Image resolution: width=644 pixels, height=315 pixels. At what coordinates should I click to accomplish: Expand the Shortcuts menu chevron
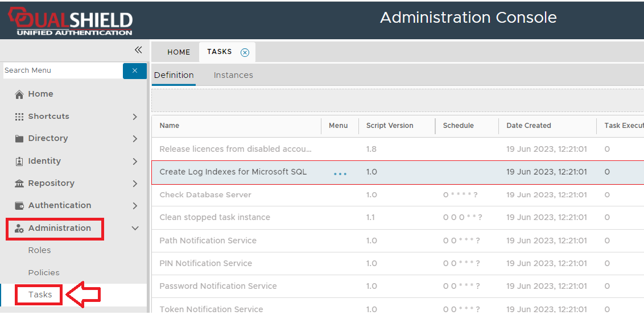click(x=135, y=117)
